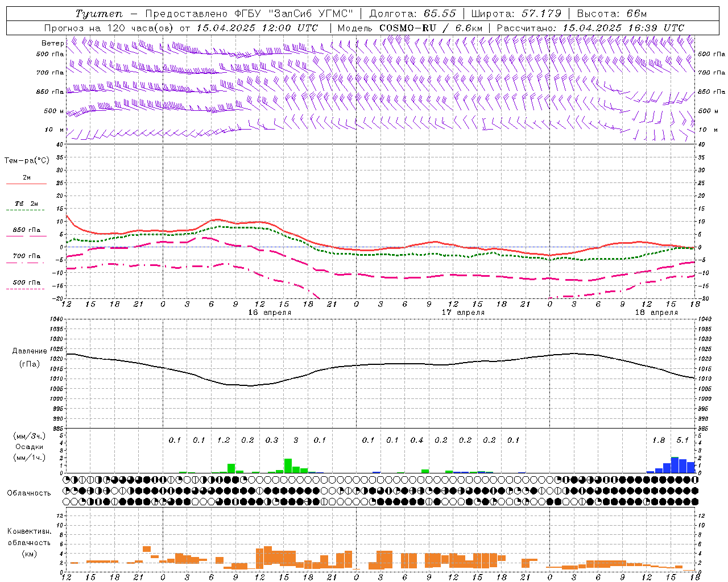Click the Широта: 57.179 value

coord(516,14)
